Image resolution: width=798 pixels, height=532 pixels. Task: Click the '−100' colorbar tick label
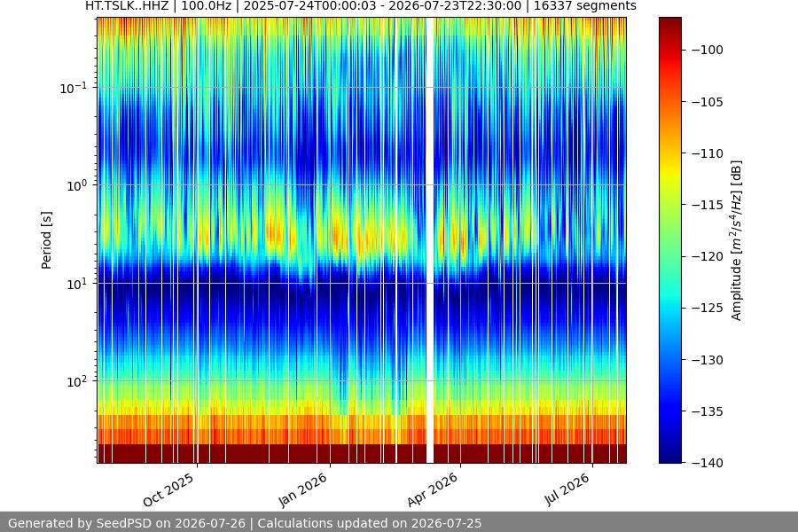707,50
